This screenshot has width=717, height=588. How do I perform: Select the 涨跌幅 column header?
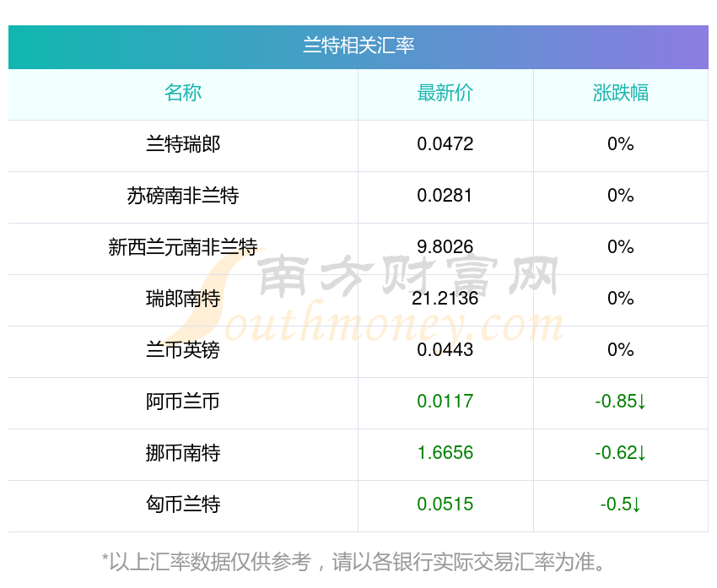(620, 93)
